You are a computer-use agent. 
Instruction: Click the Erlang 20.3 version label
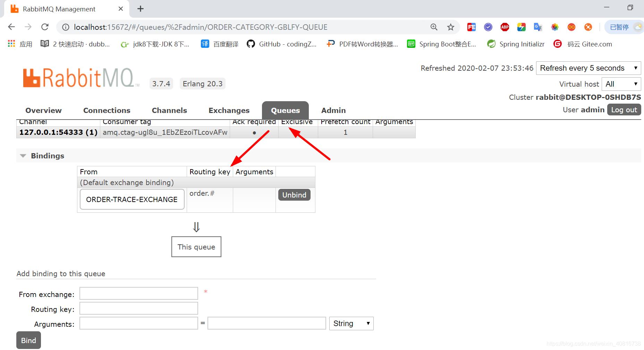pos(203,84)
